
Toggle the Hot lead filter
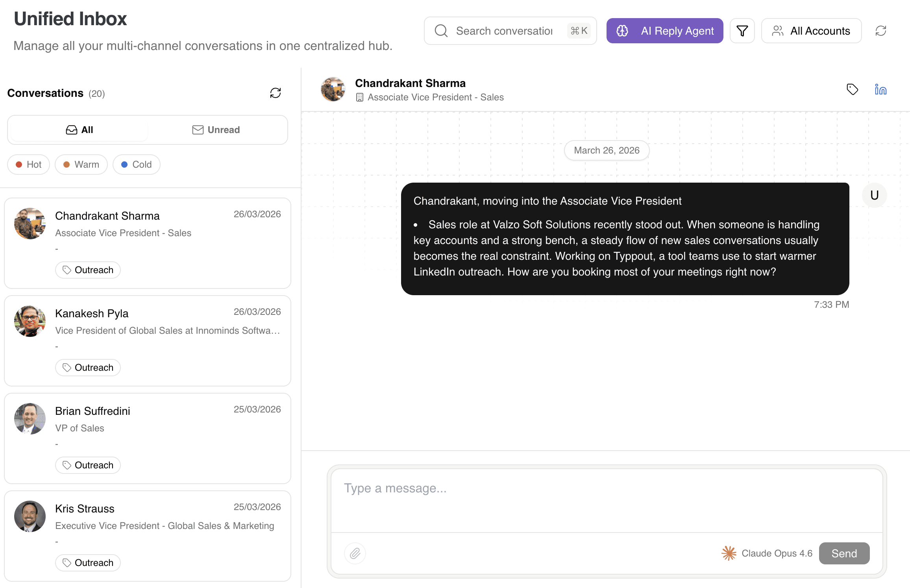click(28, 165)
